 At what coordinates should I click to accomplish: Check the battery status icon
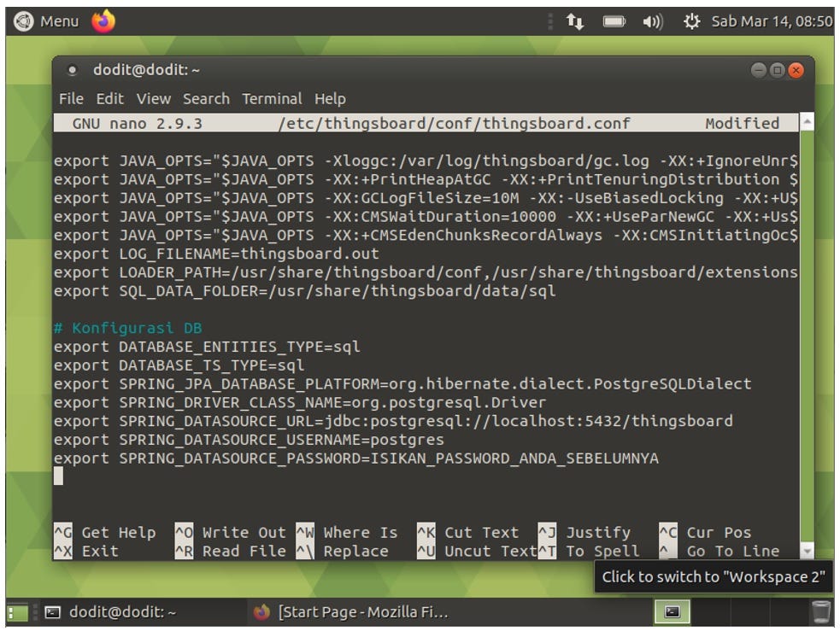click(x=614, y=21)
